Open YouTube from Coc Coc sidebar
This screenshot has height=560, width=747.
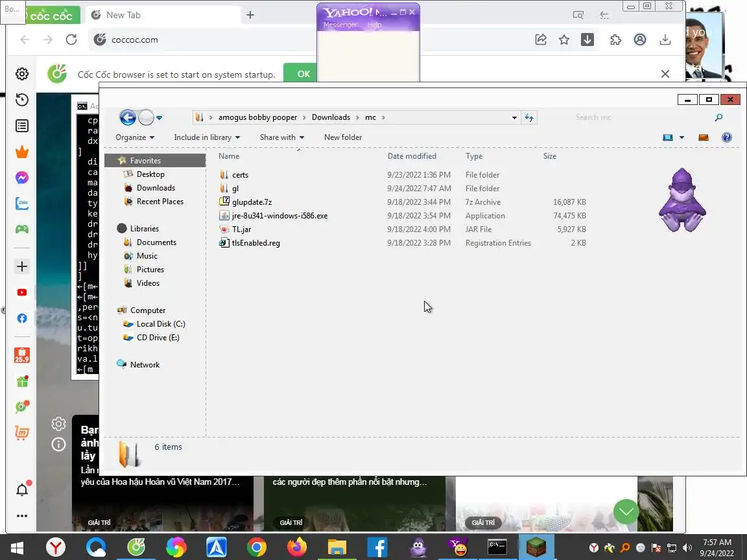point(22,292)
